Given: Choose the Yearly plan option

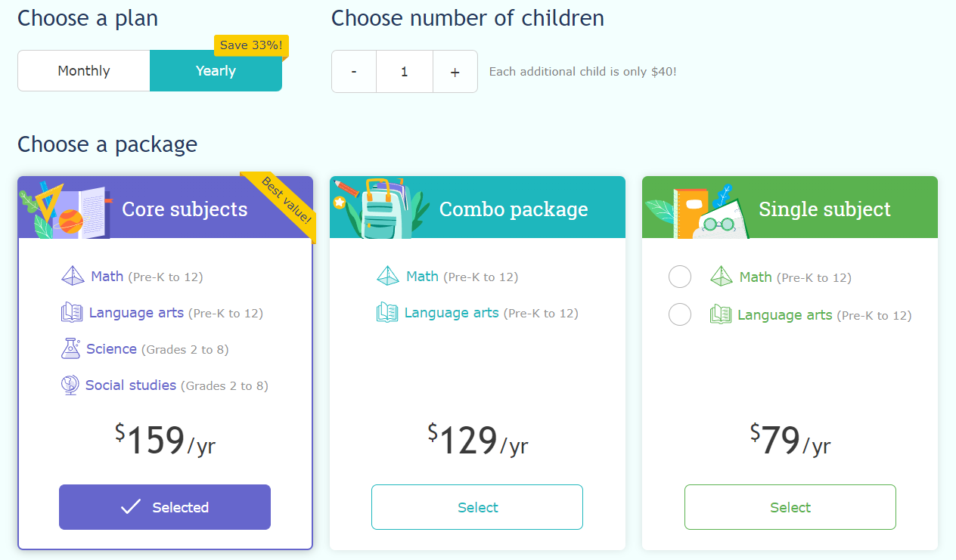Looking at the screenshot, I should 216,71.
